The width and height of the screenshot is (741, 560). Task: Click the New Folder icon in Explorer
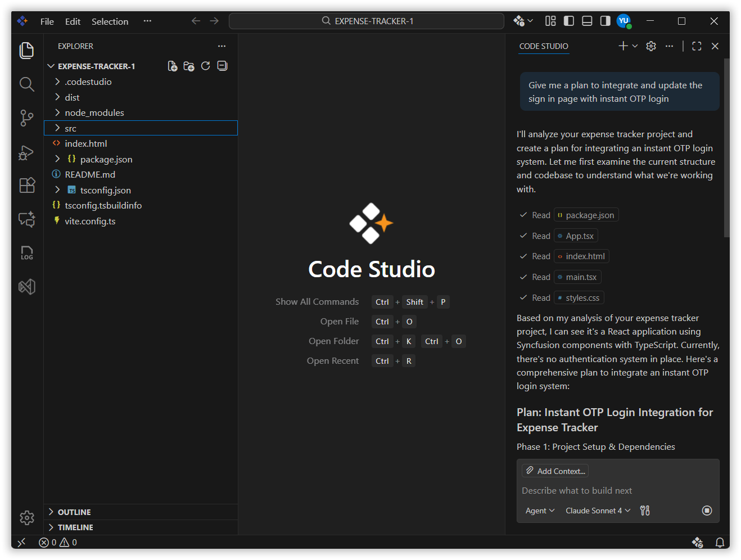[189, 66]
